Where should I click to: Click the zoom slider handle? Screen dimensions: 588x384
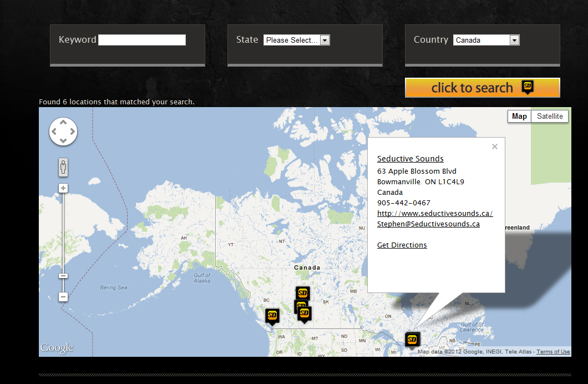(63, 276)
